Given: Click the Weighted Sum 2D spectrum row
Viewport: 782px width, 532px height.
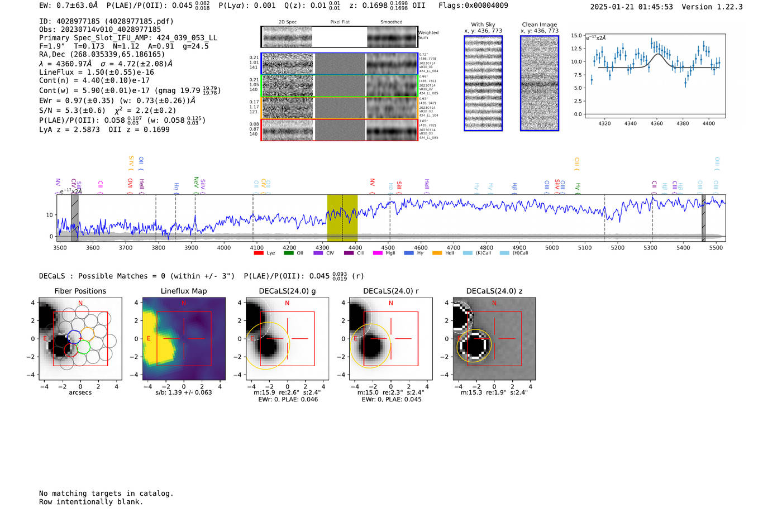Looking at the screenshot, I should [340, 37].
